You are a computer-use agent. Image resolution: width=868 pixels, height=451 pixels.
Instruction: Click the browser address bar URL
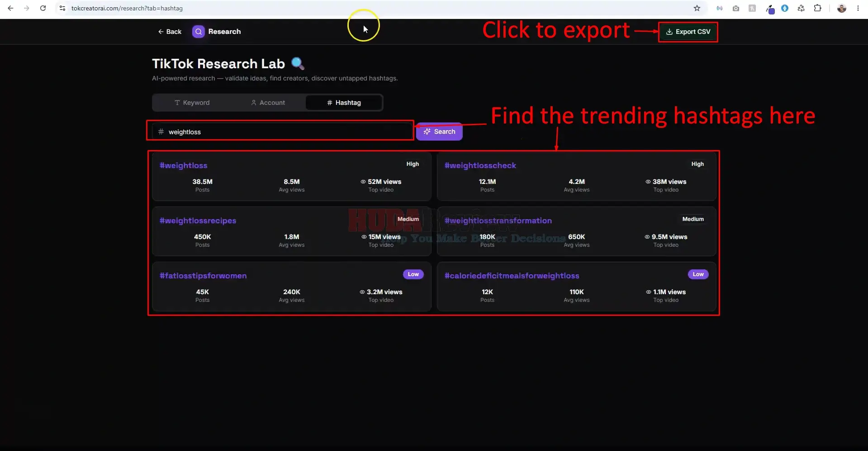click(x=127, y=8)
